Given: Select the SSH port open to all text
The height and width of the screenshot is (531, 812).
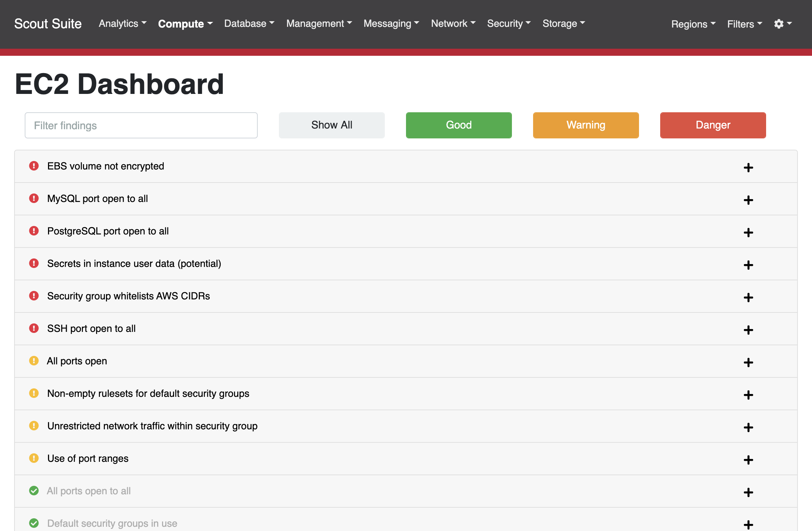Looking at the screenshot, I should tap(91, 328).
